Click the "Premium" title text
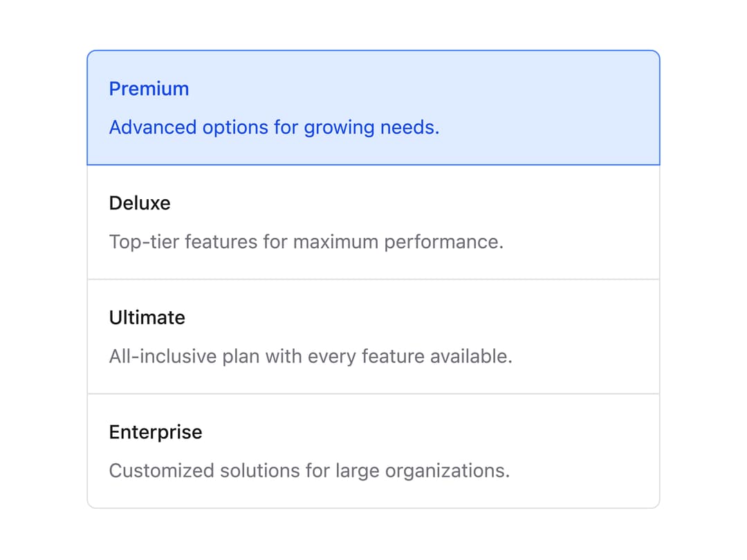 click(149, 89)
